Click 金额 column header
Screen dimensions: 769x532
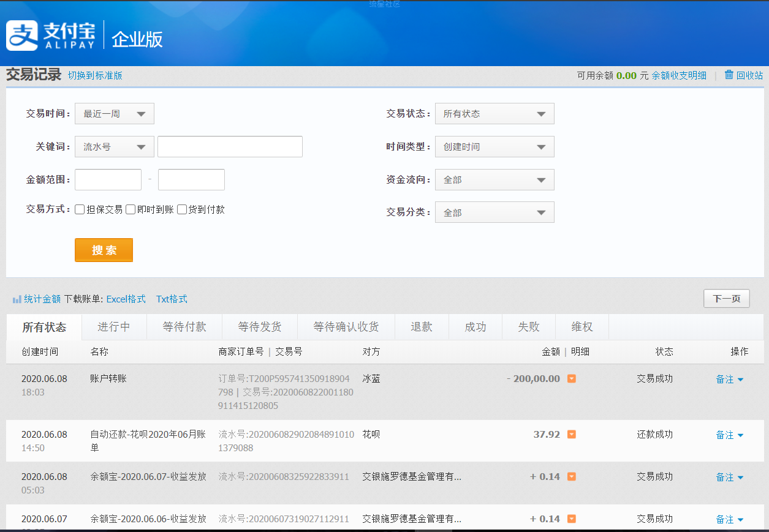[551, 352]
